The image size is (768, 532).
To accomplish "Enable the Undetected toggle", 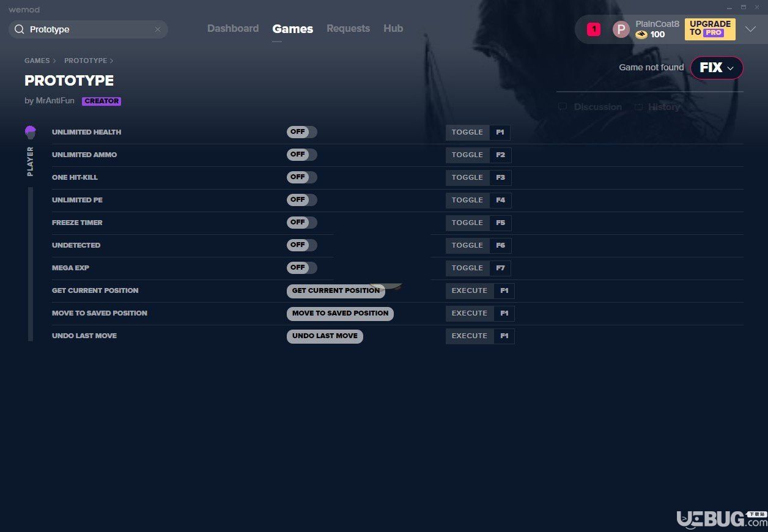I will [302, 245].
